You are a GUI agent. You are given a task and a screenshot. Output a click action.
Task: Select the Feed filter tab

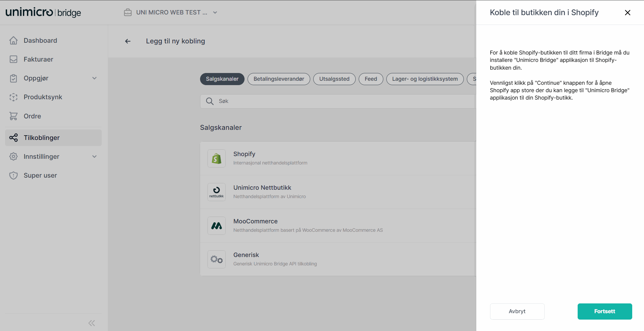(371, 79)
